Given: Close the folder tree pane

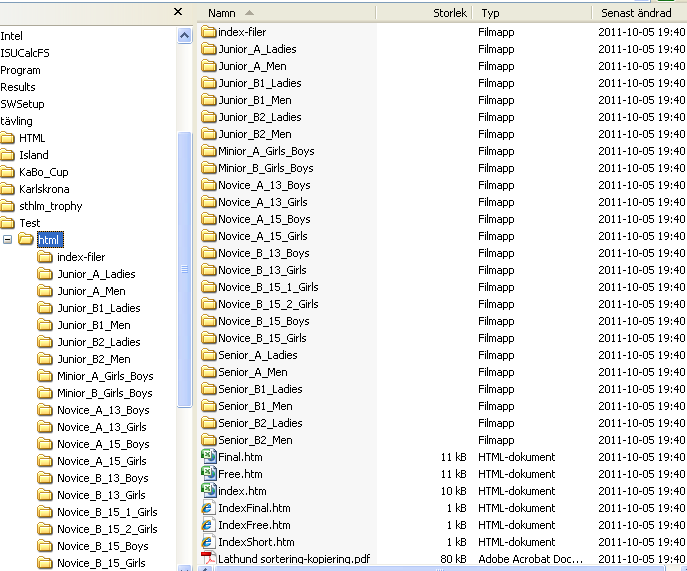Looking at the screenshot, I should click(x=178, y=11).
